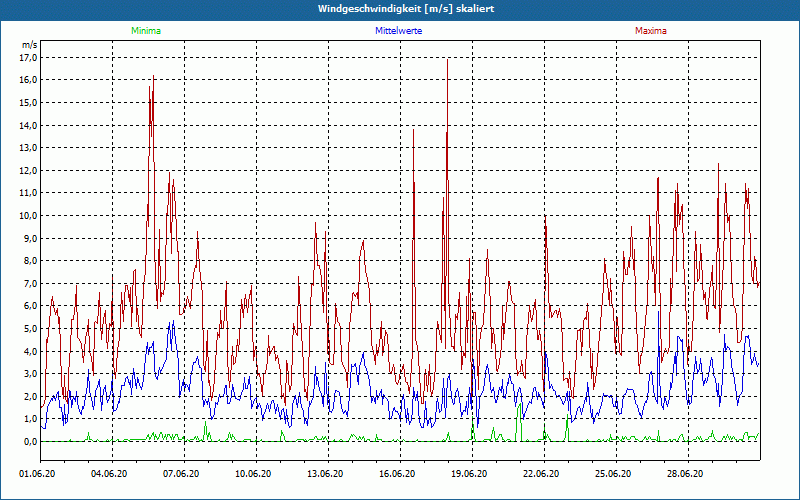Click the m/s unit label

coord(30,45)
